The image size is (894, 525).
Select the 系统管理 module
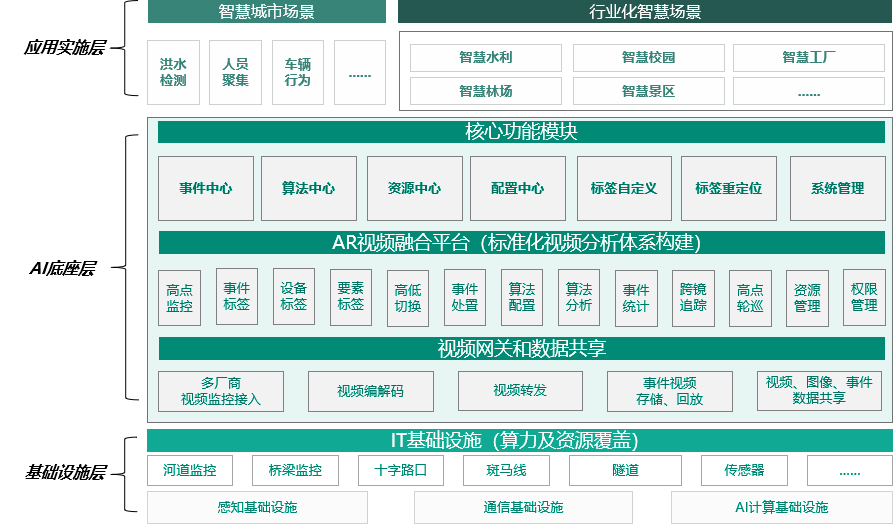tap(838, 189)
